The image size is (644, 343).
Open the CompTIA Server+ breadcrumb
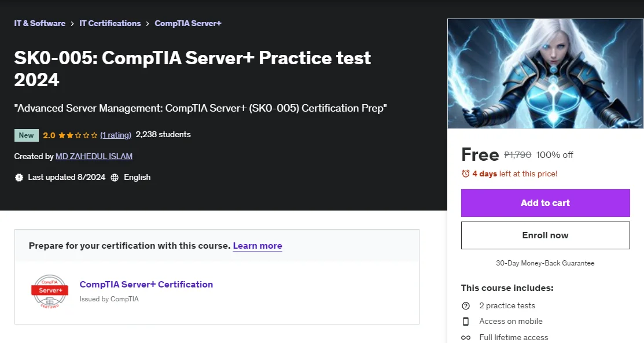tap(188, 23)
